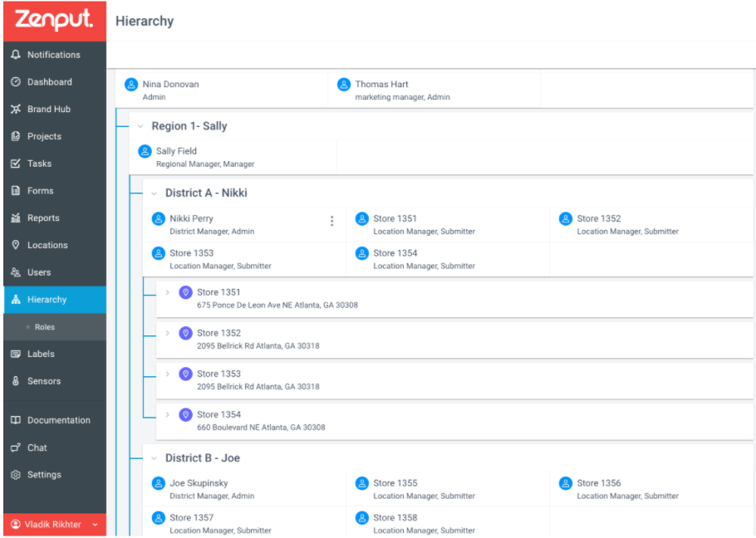Viewport: 756px width, 538px height.
Task: Click the Settings gear icon
Action: point(16,474)
